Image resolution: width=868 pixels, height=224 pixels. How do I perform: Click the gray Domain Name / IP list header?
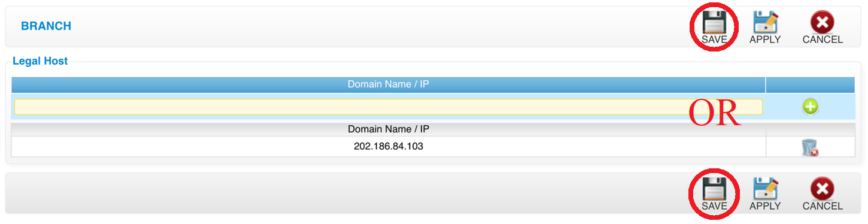pyautogui.click(x=388, y=129)
